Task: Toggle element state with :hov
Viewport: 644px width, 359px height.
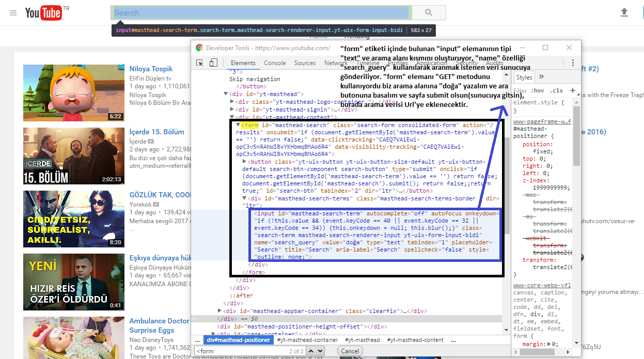Action: point(537,90)
